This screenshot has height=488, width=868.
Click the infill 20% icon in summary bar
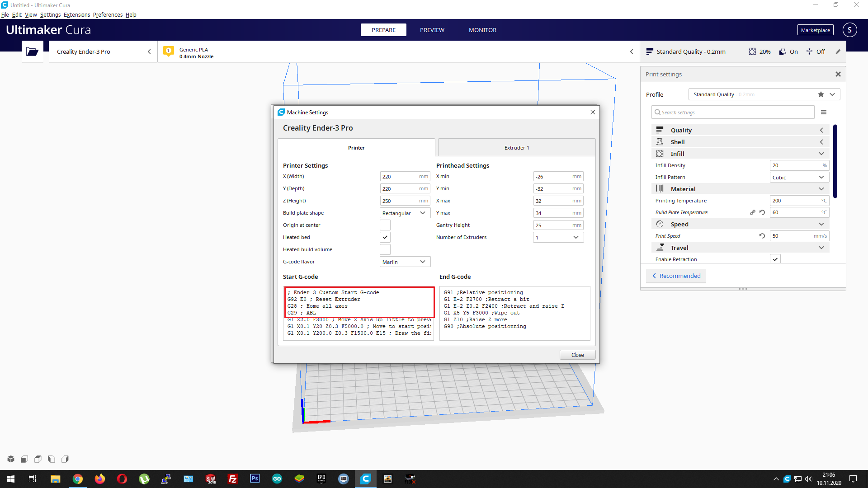click(x=752, y=52)
